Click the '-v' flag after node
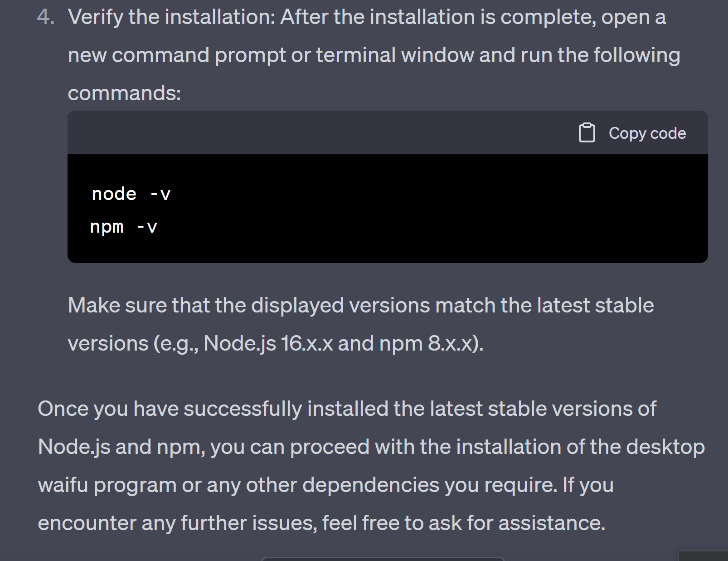 point(160,195)
